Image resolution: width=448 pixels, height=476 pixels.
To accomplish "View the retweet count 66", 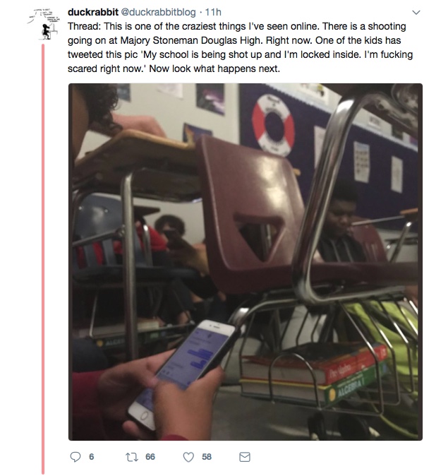I will [150, 457].
